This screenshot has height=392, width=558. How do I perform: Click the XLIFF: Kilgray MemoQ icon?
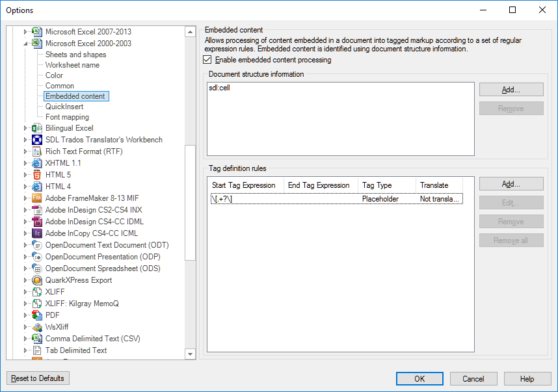pyautogui.click(x=37, y=304)
